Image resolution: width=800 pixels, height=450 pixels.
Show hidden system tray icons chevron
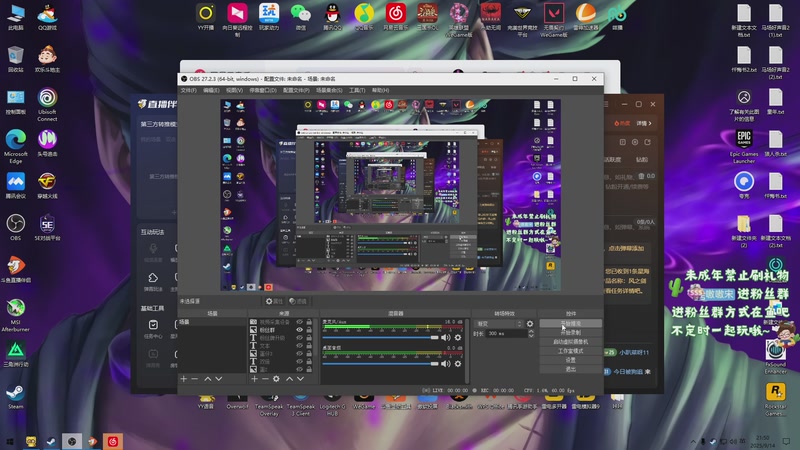[x=693, y=441]
